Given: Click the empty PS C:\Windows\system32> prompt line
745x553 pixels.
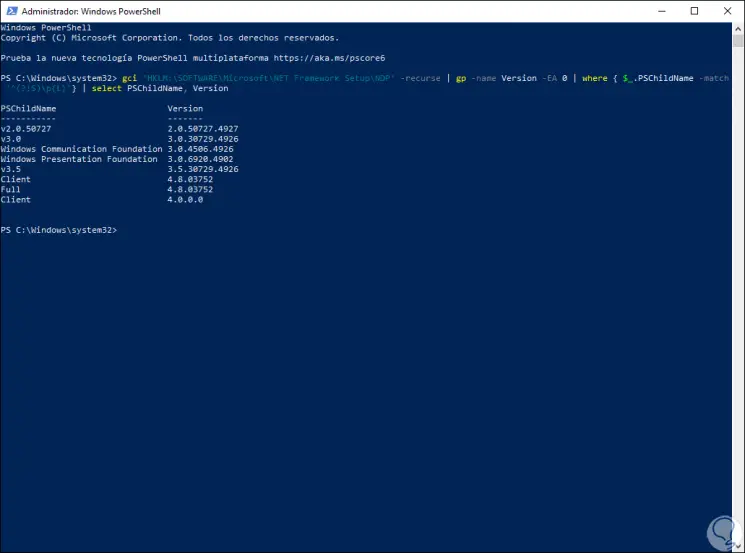Looking at the screenshot, I should (x=59, y=230).
